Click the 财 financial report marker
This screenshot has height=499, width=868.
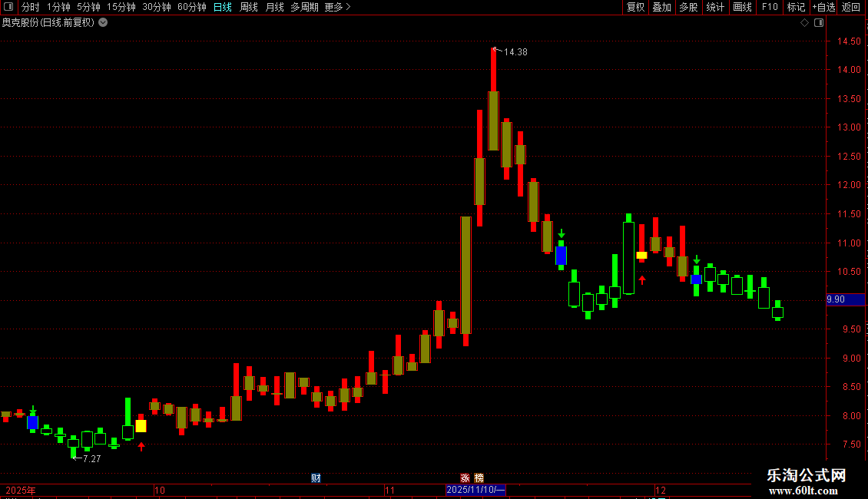pyautogui.click(x=316, y=478)
